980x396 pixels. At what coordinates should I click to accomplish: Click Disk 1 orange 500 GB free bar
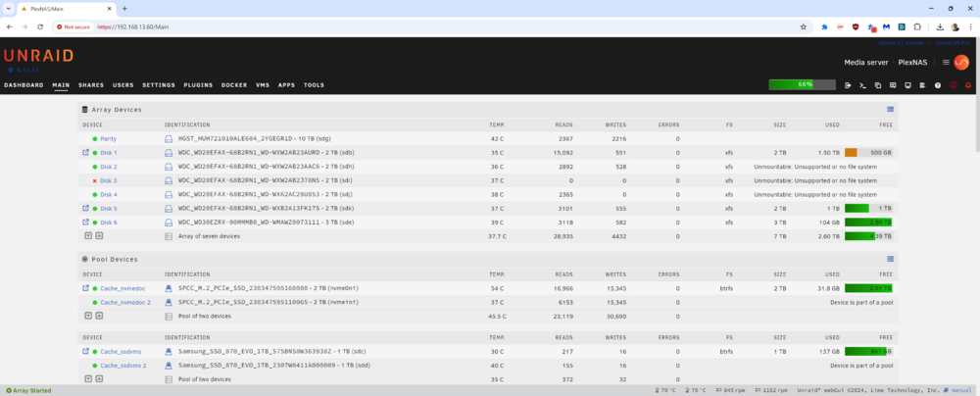(x=868, y=153)
